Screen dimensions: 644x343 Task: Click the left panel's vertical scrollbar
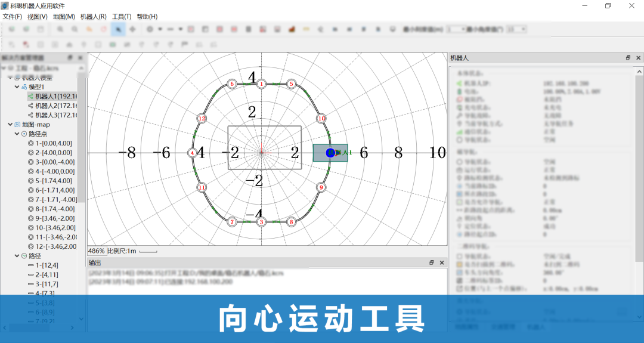click(x=82, y=149)
